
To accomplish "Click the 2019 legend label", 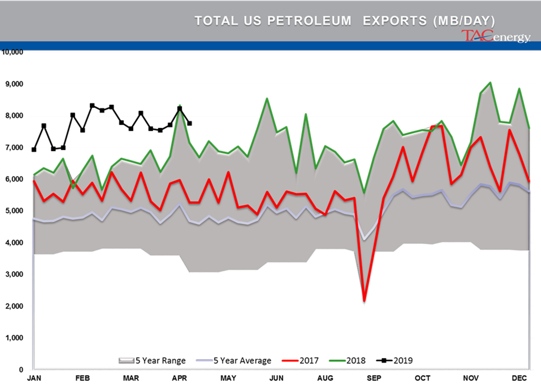I will [403, 361].
